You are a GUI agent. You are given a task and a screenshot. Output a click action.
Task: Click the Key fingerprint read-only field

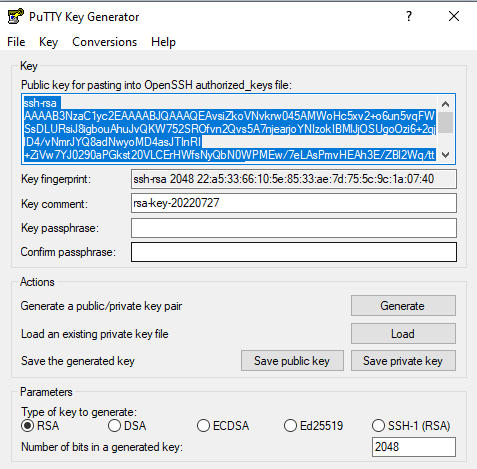coord(294,179)
